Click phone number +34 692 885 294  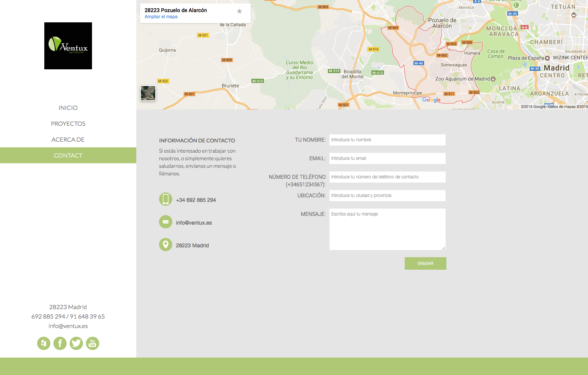point(196,200)
